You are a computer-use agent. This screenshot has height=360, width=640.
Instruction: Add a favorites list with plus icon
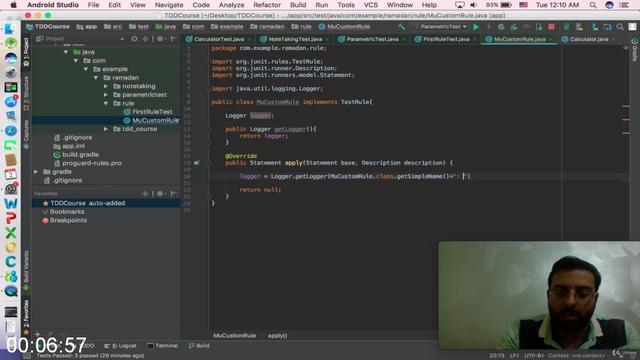point(37,335)
